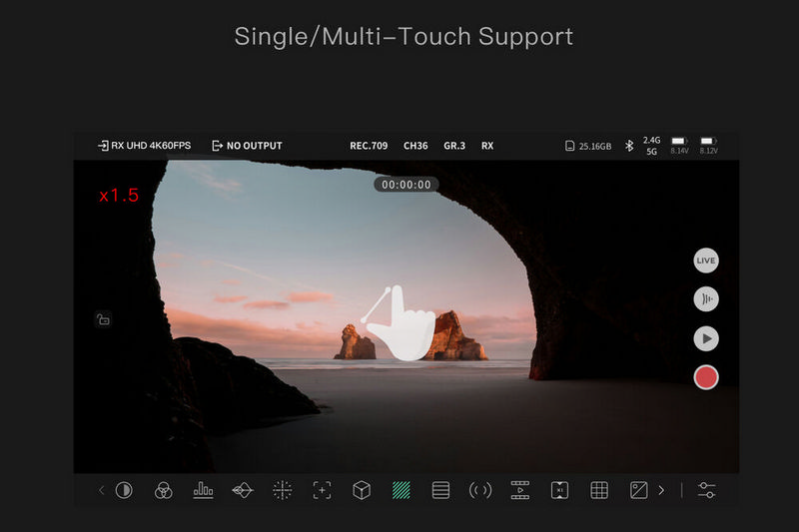Select the CH36 channel item
This screenshot has width=799, height=532.
pyautogui.click(x=415, y=146)
